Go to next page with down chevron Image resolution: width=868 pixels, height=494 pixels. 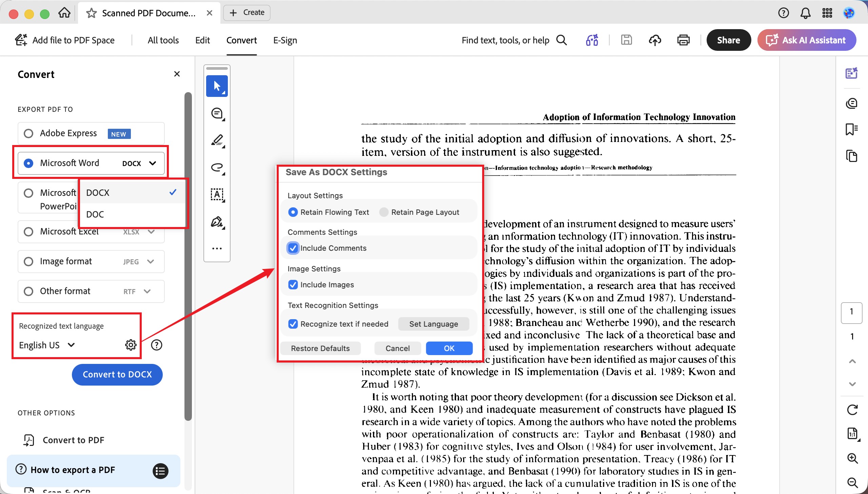pos(852,384)
